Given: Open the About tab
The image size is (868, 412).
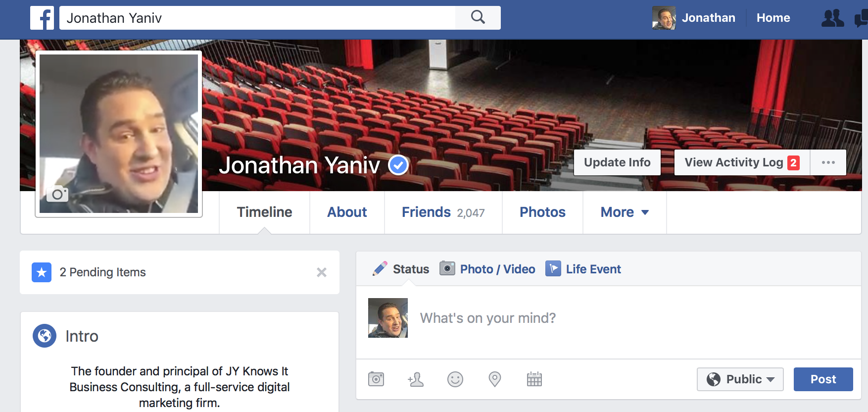Looking at the screenshot, I should (347, 212).
